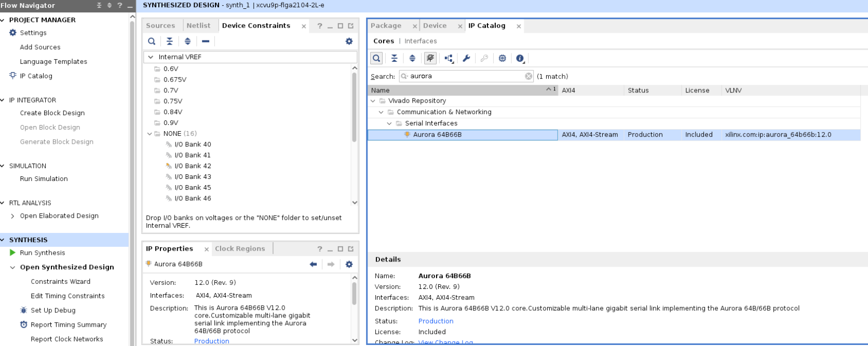Expand all in Device Constraints toolbar
Screen dimensions: 868x346
click(x=187, y=41)
